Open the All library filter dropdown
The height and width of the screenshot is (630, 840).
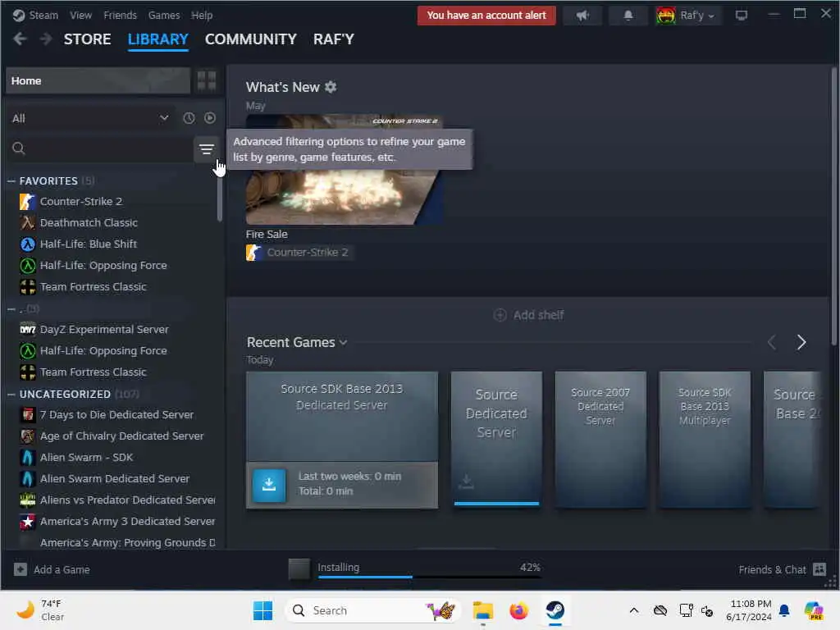(90, 118)
